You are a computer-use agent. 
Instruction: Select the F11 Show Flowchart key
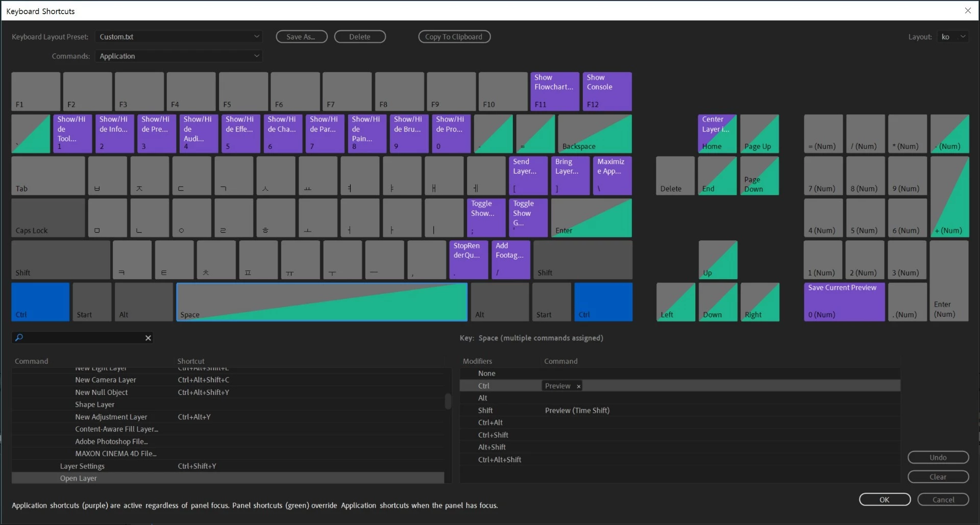(x=555, y=91)
